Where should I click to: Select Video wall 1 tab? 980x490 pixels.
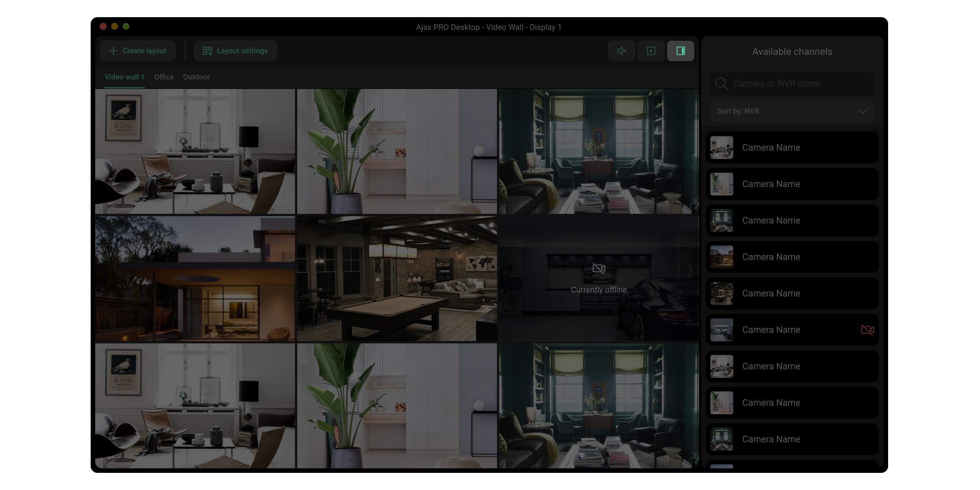(124, 77)
